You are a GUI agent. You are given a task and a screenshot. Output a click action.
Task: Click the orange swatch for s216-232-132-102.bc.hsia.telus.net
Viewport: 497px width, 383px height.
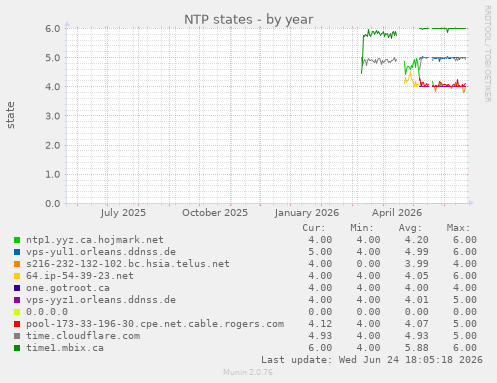coord(17,264)
